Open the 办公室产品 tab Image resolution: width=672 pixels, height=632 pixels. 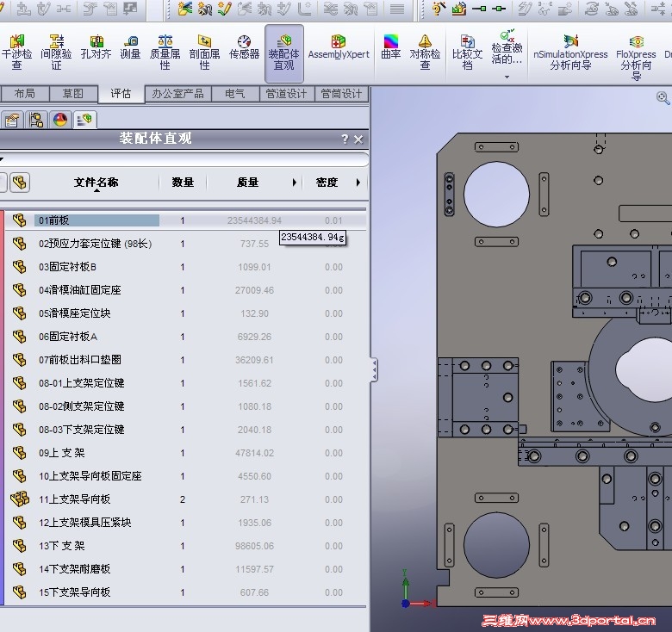pyautogui.click(x=177, y=94)
